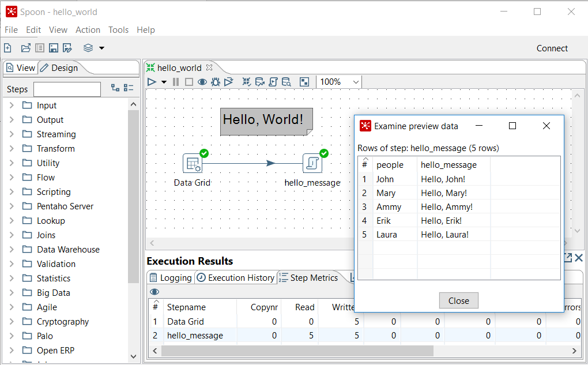Viewport: 588px width, 365px height.
Task: Maximize the Execution Results panel icon
Action: (x=568, y=258)
